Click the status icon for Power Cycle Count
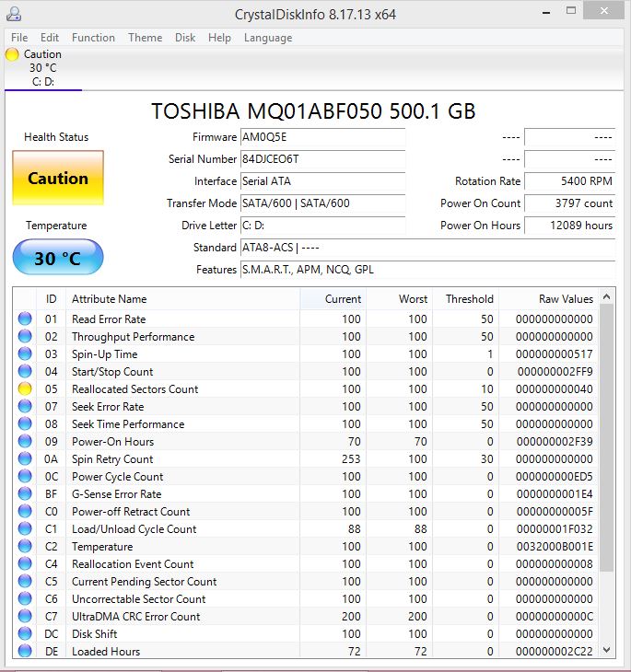631x672 pixels. (x=25, y=477)
